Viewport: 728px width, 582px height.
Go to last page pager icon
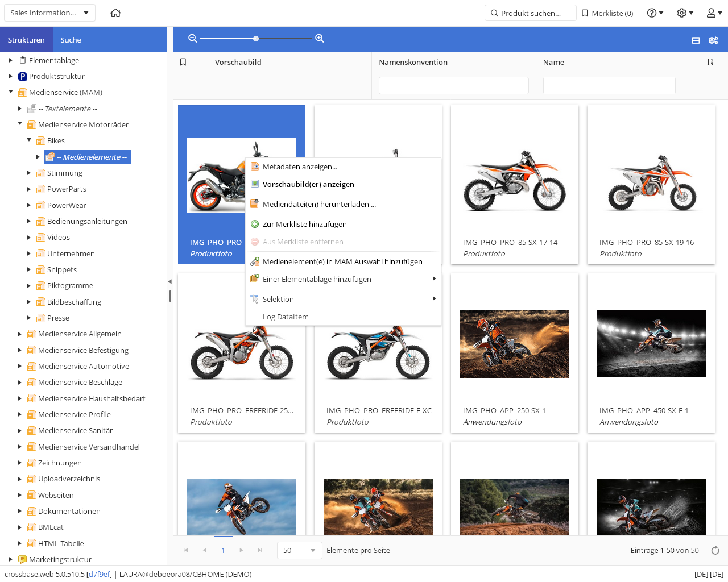pos(260,550)
